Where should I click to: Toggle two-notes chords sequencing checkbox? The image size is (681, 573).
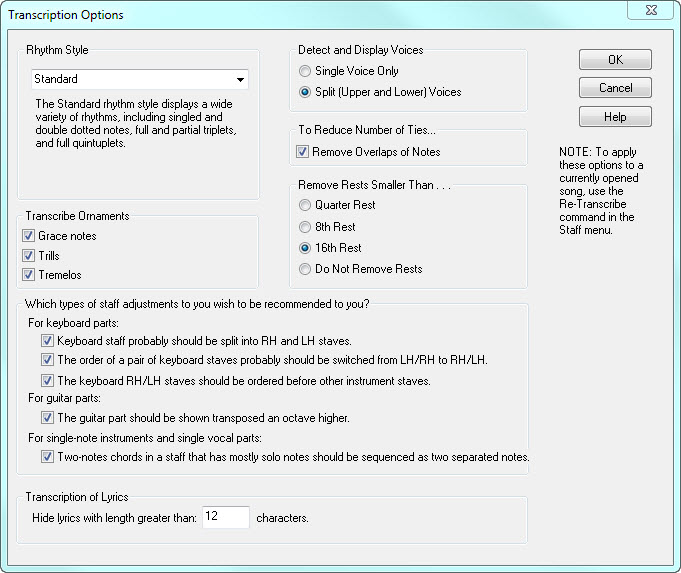(x=48, y=457)
